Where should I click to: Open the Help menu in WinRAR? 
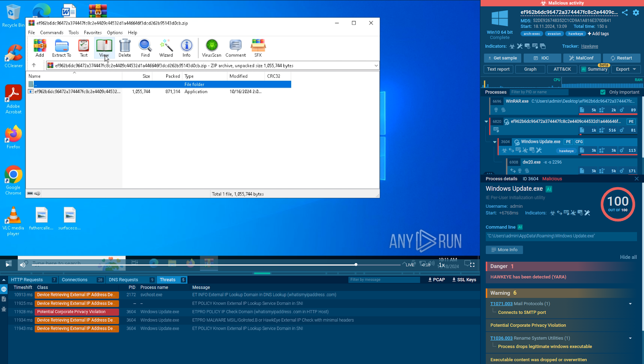pos(132,33)
